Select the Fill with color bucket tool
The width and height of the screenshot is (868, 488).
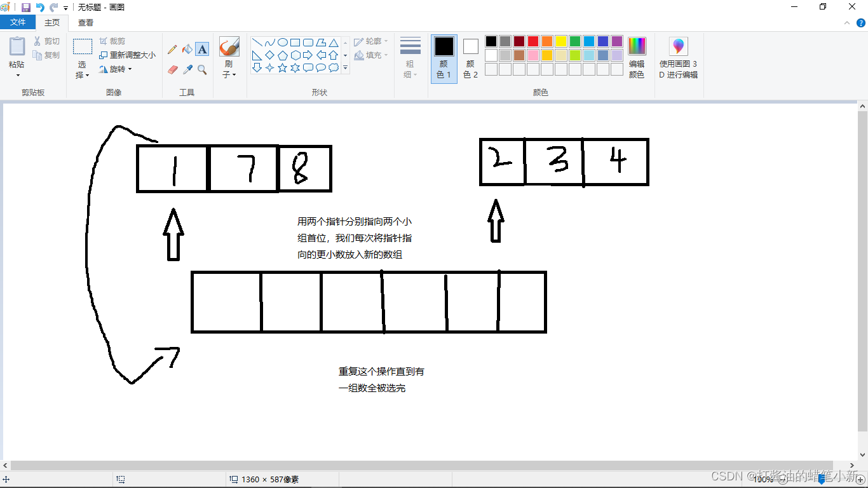pos(187,49)
